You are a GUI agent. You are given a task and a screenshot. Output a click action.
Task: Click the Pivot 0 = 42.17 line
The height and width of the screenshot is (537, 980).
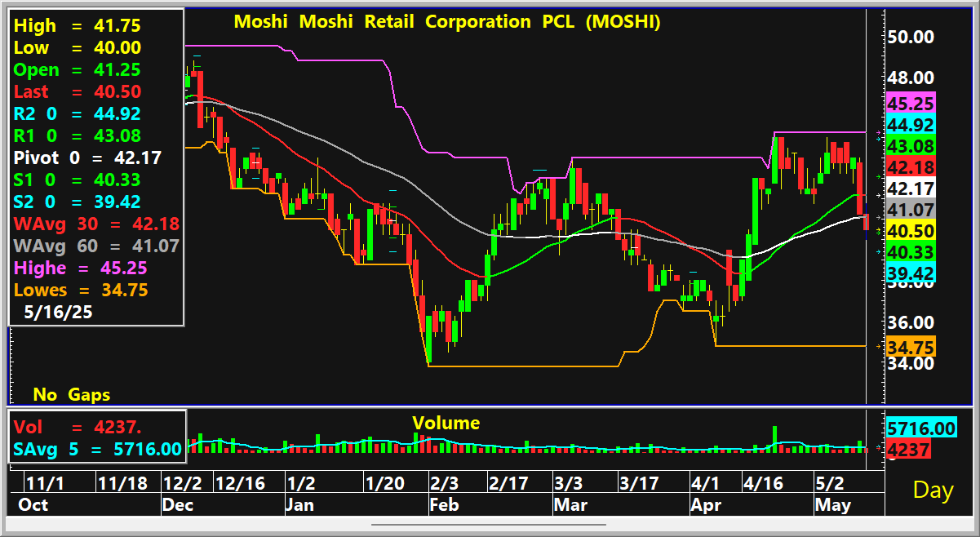pyautogui.click(x=87, y=158)
